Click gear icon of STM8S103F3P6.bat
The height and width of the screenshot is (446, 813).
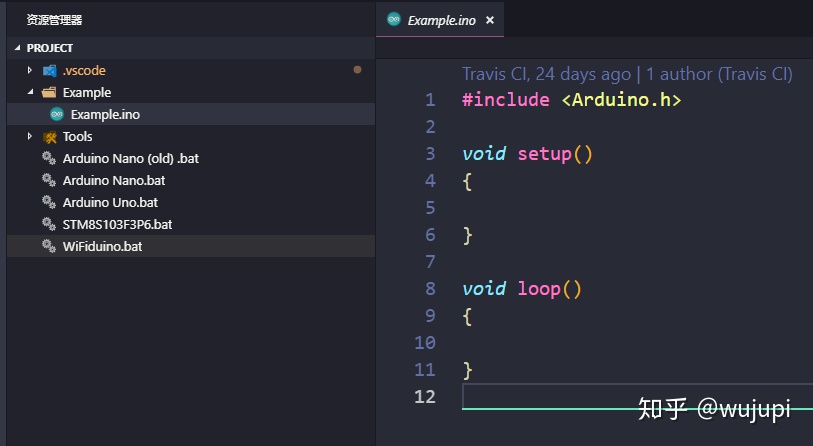(x=49, y=224)
